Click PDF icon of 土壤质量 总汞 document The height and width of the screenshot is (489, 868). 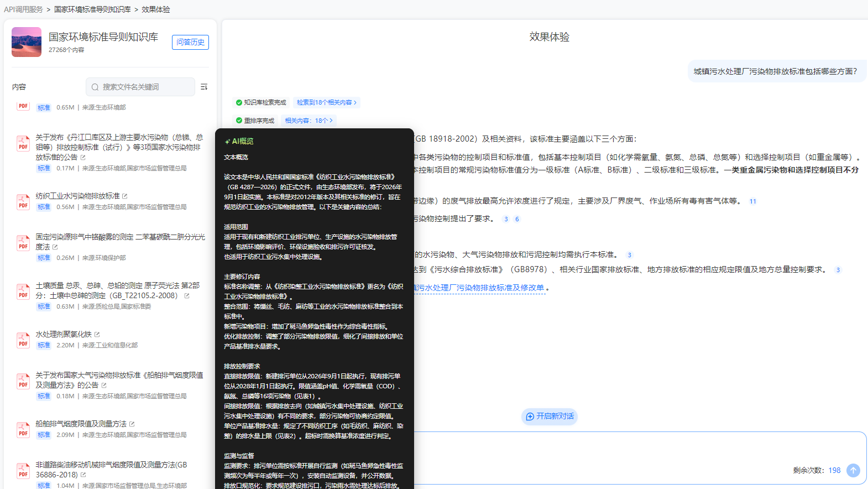pos(23,291)
